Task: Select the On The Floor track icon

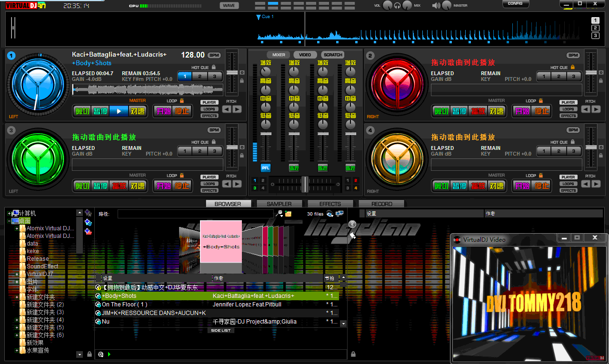Action: [x=98, y=305]
